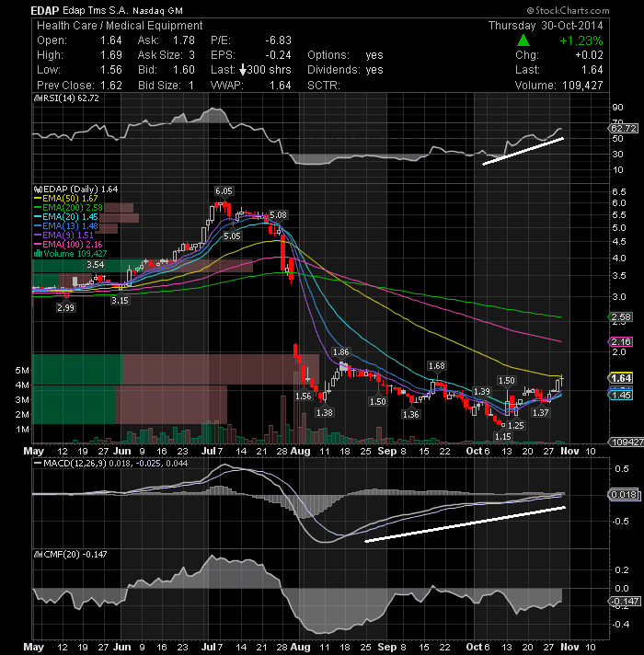Click the 2.99 low price label
The image size is (644, 655).
point(66,308)
